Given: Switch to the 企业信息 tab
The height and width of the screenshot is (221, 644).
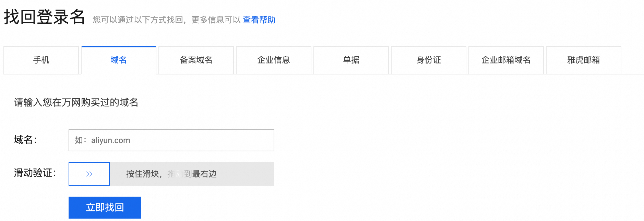Looking at the screenshot, I should point(274,60).
